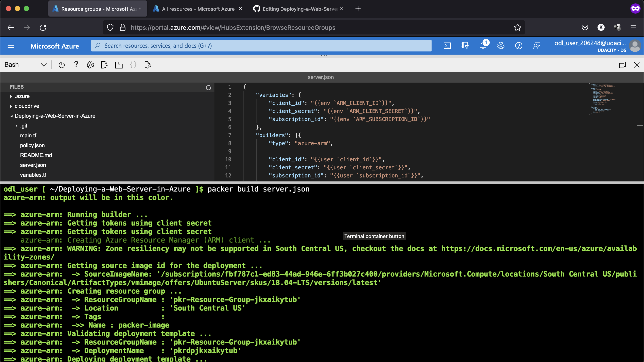Viewport: 644px width, 362px height.
Task: Click the Upload/Download files icon in Cloud Shell
Action: click(104, 65)
